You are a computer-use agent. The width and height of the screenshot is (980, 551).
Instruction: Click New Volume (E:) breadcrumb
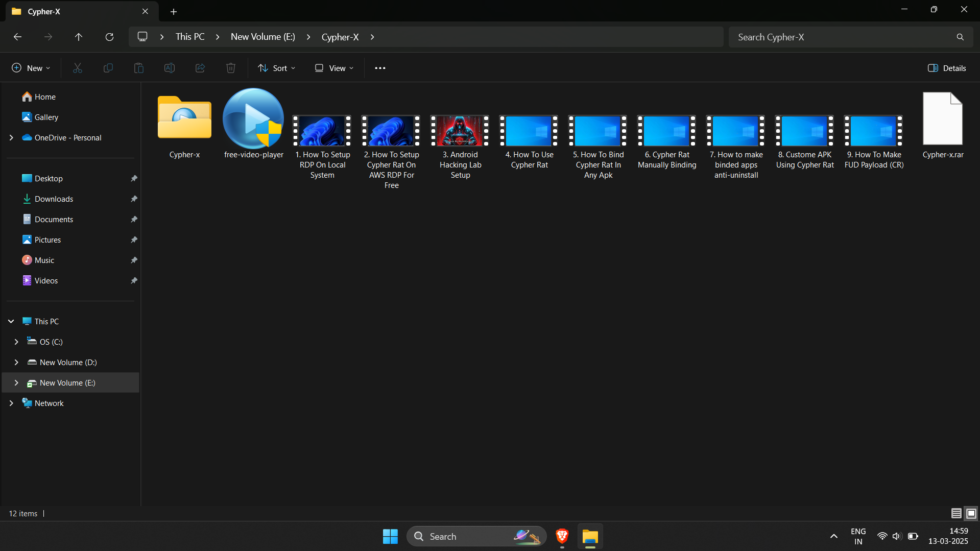click(263, 37)
